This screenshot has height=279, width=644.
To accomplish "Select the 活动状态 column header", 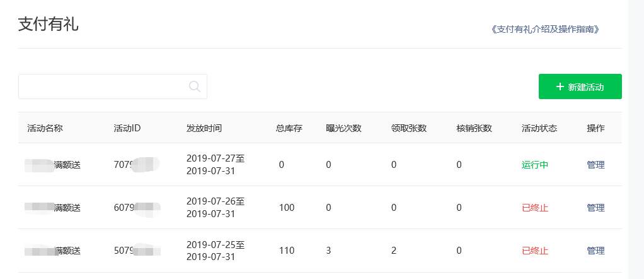I will [x=539, y=128].
